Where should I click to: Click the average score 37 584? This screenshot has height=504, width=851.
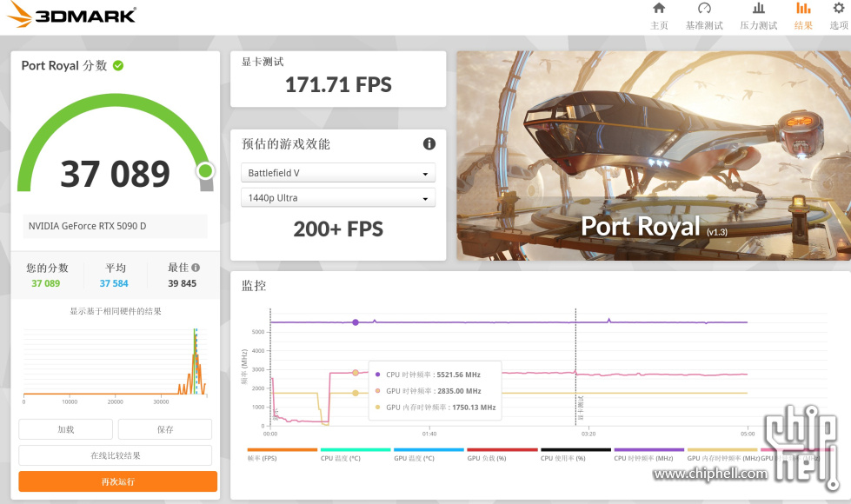click(x=114, y=283)
